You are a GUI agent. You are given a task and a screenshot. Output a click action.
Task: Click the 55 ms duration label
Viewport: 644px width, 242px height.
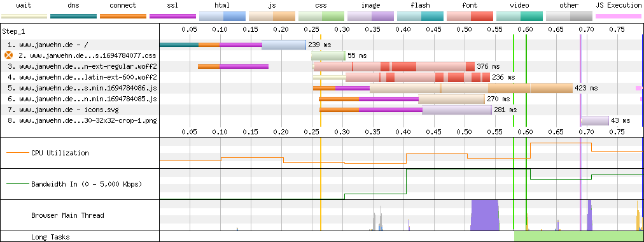tap(357, 55)
